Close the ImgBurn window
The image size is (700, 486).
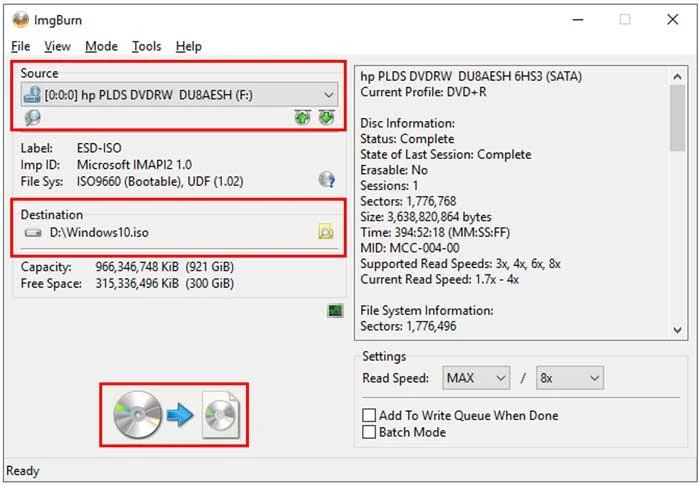coord(673,20)
